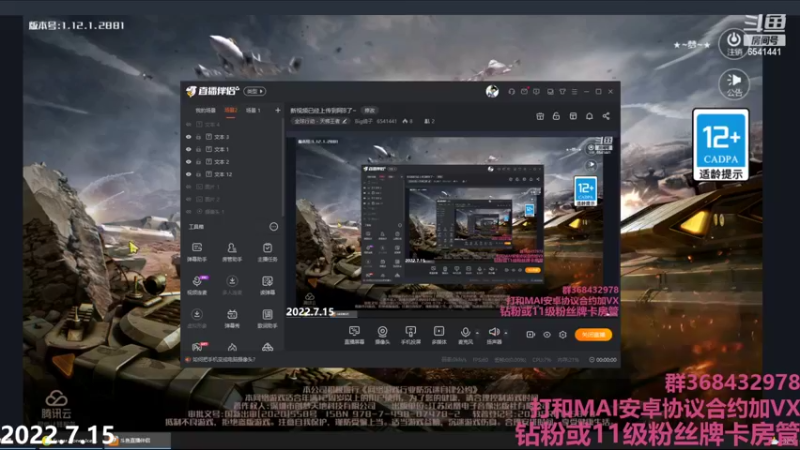Open the PK tool with the red badge
Screen dimensions: 800x450
pos(198,347)
